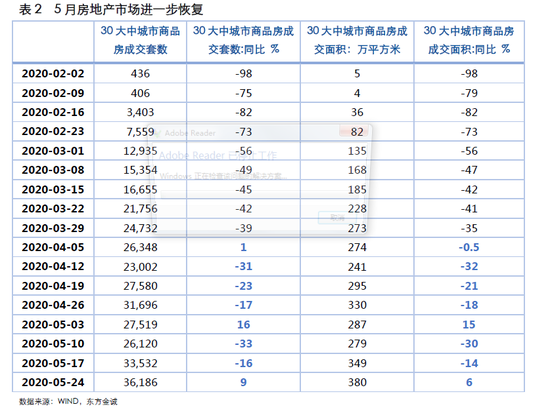This screenshot has width=550, height=415.
Task: Click the area value 287
Action: [357, 324]
